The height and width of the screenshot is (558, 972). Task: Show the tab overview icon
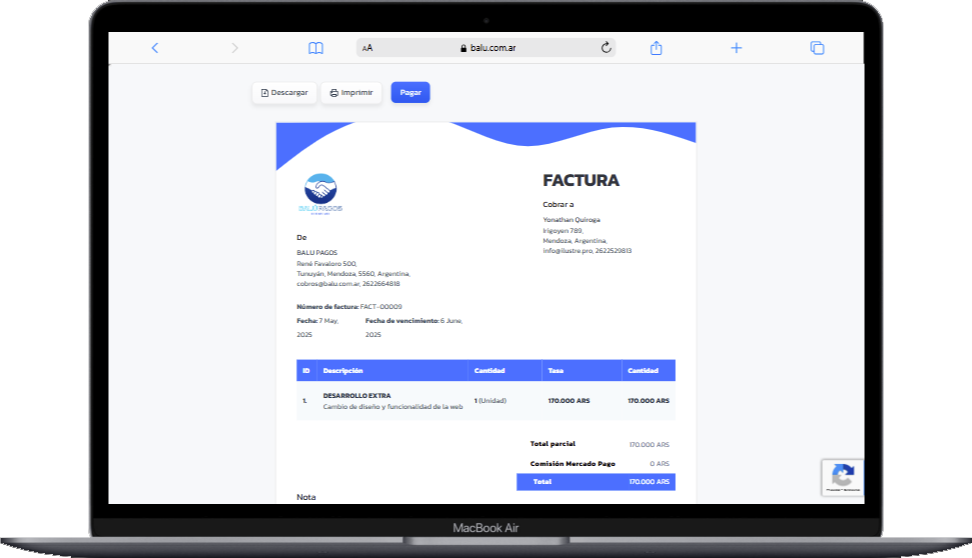[817, 48]
